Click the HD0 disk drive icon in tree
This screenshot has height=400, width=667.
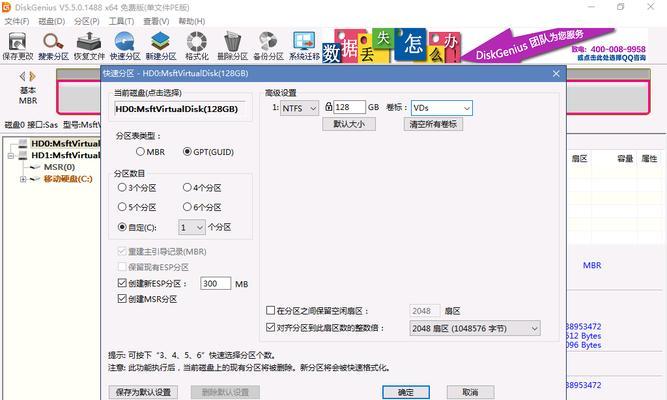click(23, 143)
